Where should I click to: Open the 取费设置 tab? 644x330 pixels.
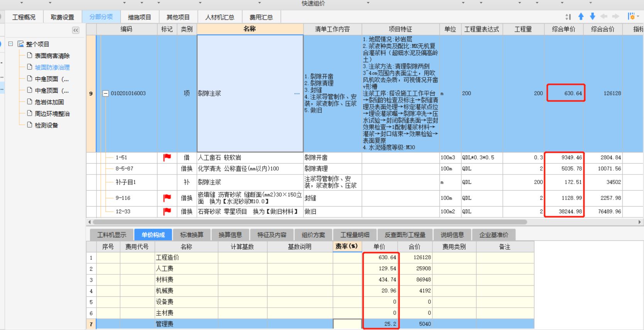pyautogui.click(x=62, y=17)
